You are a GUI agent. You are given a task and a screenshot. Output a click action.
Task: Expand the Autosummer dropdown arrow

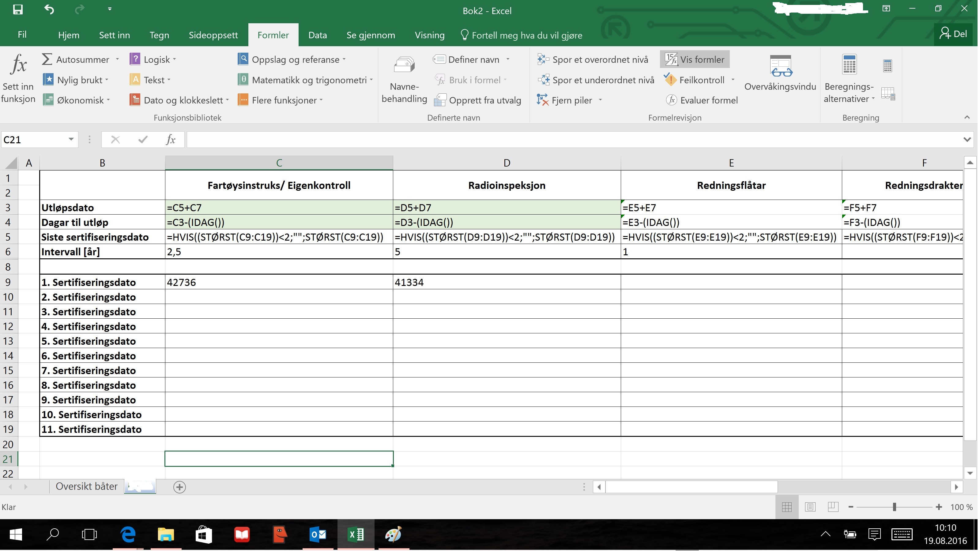[x=117, y=59]
